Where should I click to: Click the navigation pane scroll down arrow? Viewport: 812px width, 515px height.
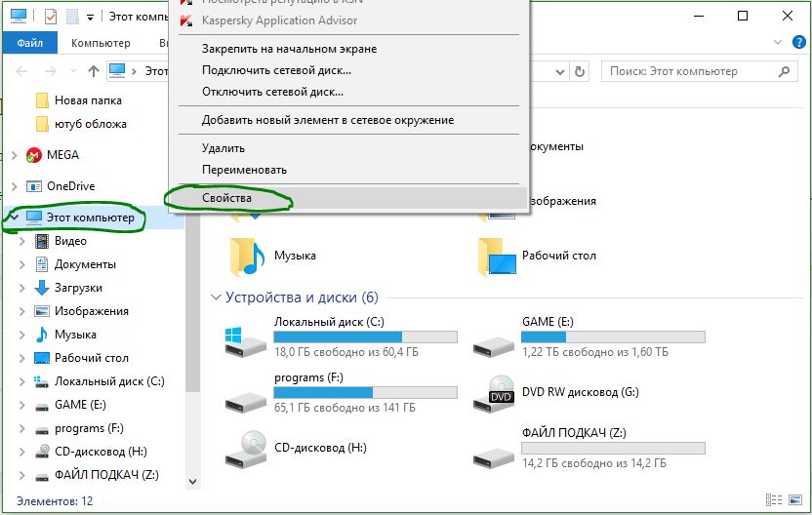click(192, 482)
